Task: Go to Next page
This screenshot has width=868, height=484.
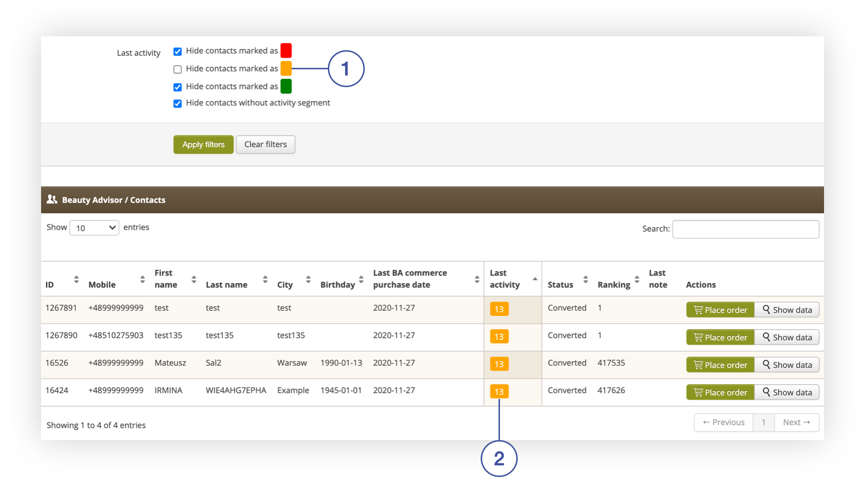Action: [796, 422]
